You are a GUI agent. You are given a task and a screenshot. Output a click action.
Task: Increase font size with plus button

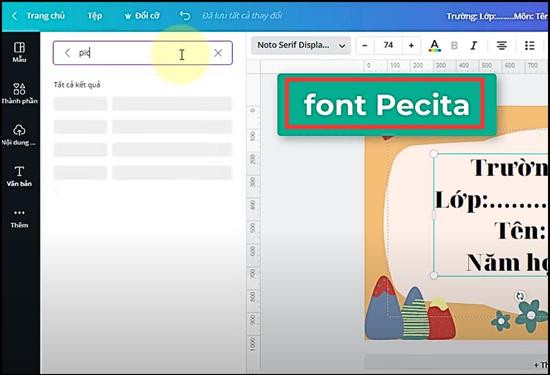411,45
